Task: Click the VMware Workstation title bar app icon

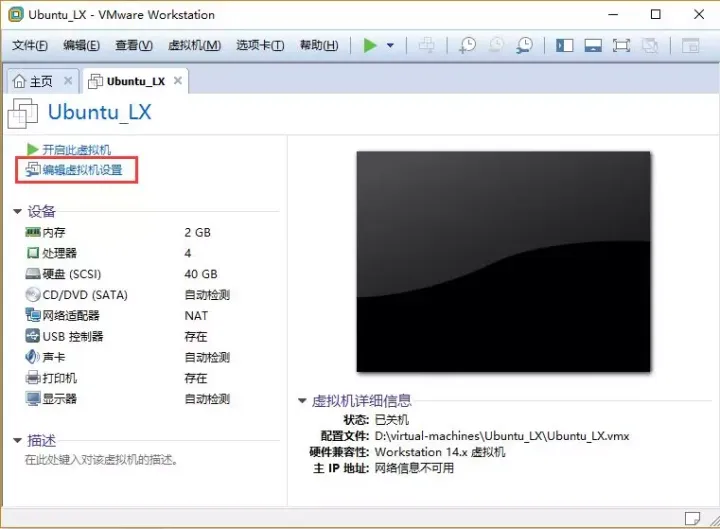Action: 16,14
